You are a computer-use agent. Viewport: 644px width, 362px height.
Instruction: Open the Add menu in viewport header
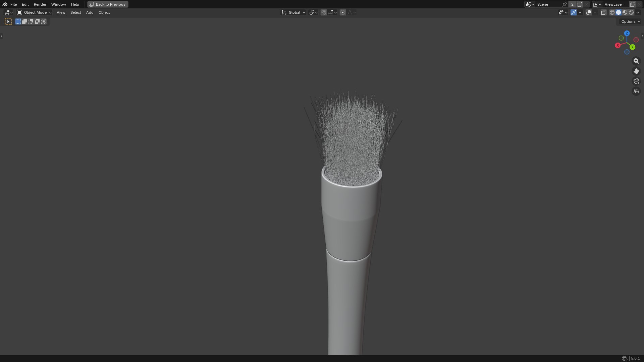pyautogui.click(x=90, y=12)
